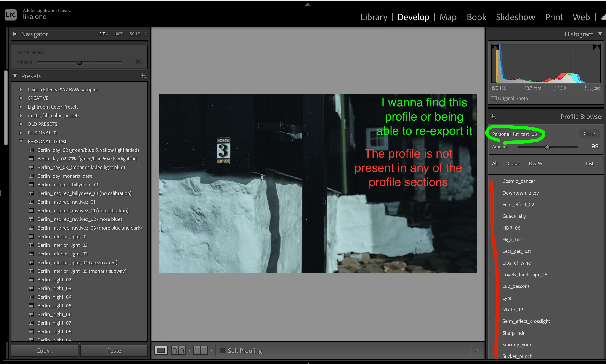This screenshot has height=364, width=606.
Task: Collapse the PERSONAL 03 test preset folder
Action: coord(21,141)
